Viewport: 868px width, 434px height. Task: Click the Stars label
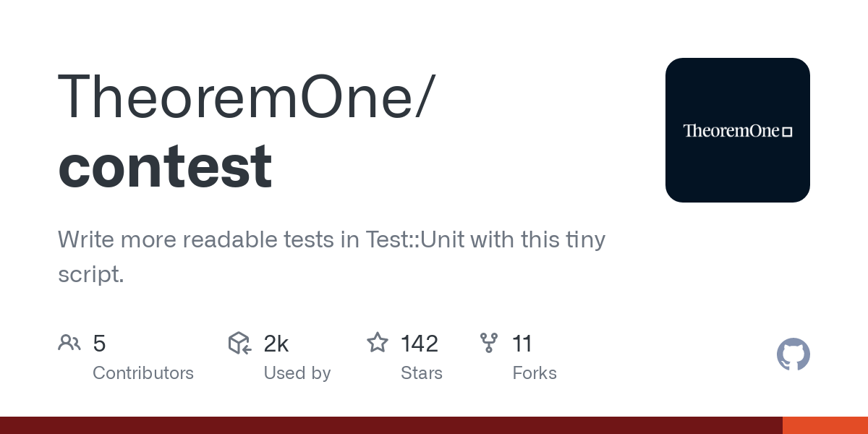[422, 373]
